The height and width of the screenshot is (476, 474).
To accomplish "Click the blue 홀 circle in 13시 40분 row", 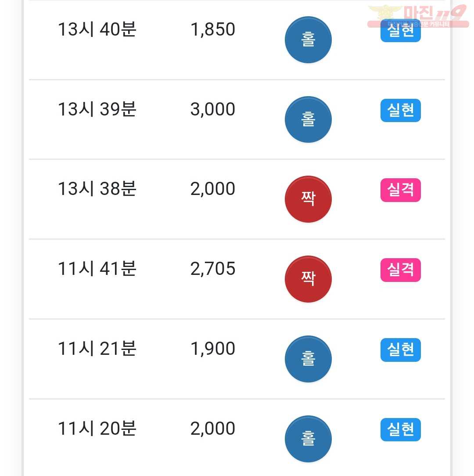I will (308, 40).
